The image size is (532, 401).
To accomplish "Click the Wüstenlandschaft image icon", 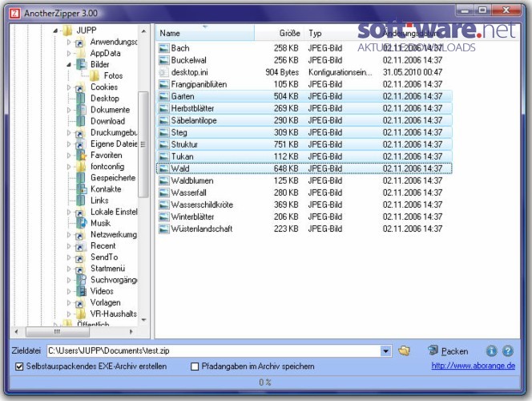I will tap(164, 229).
